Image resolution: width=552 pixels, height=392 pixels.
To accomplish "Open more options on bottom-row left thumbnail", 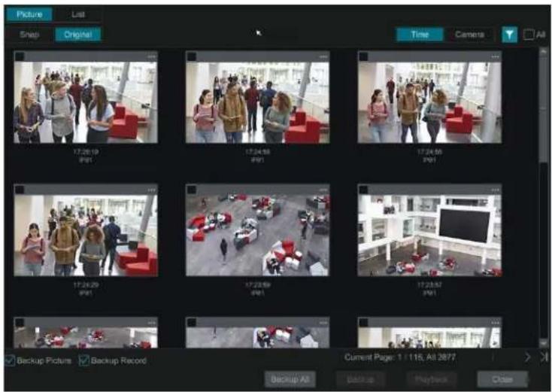I will pos(151,323).
